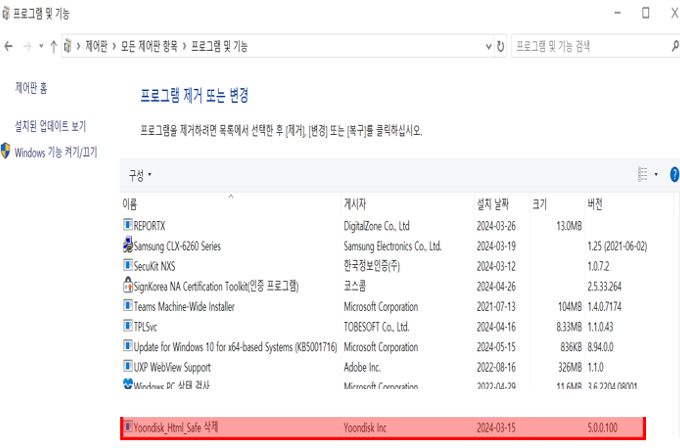Go up one level with up arrow
680x448 pixels.
[x=54, y=46]
